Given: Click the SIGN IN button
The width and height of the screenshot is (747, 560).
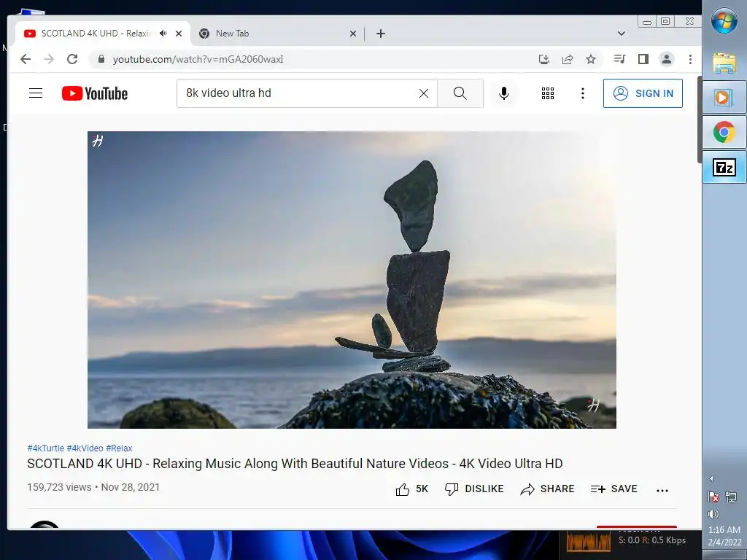Looking at the screenshot, I should (x=643, y=93).
